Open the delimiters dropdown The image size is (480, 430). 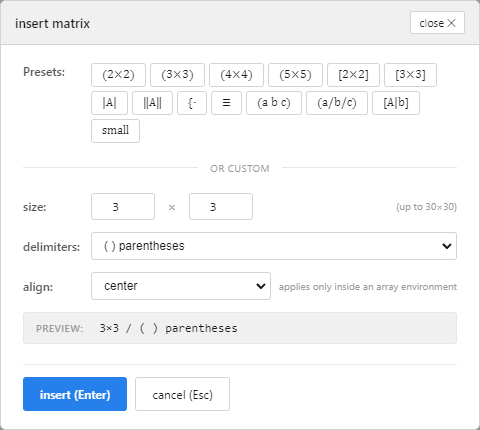[x=274, y=246]
